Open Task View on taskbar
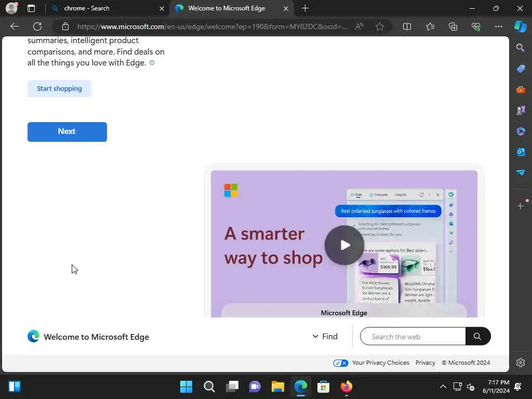The height and width of the screenshot is (399, 532). [232, 387]
